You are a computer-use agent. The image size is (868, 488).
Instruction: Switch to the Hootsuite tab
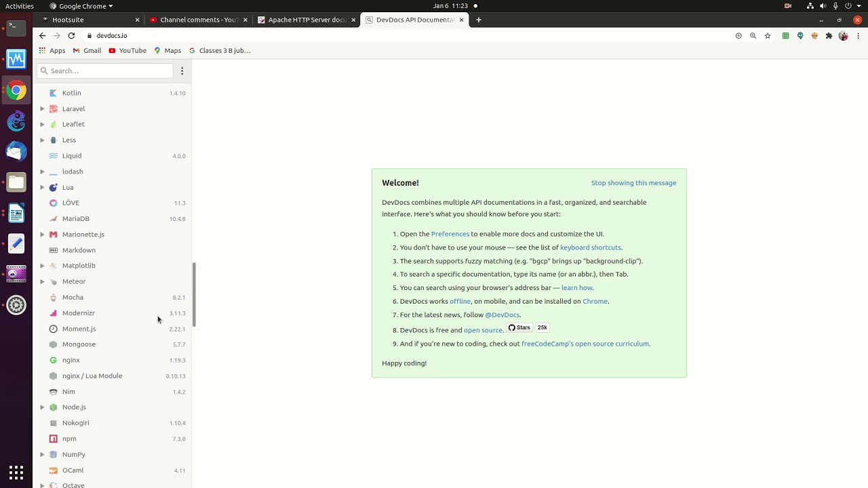[x=90, y=20]
